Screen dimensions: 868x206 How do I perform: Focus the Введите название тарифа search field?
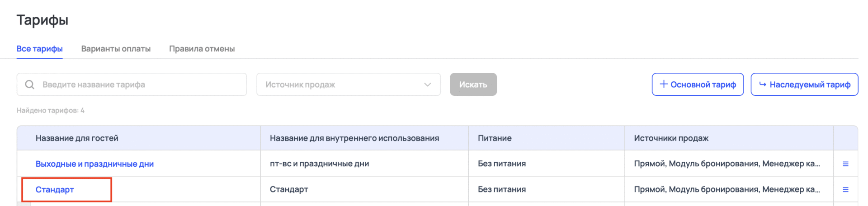tap(140, 84)
